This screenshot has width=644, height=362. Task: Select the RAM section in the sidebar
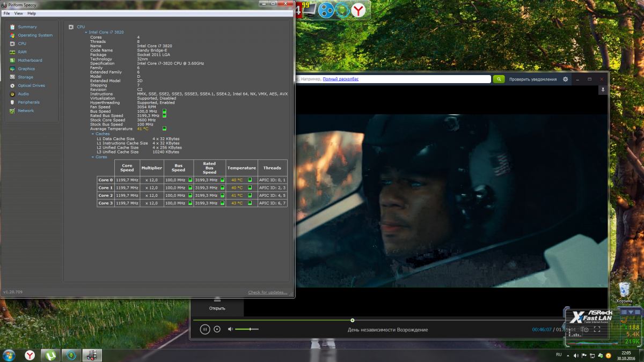click(22, 52)
